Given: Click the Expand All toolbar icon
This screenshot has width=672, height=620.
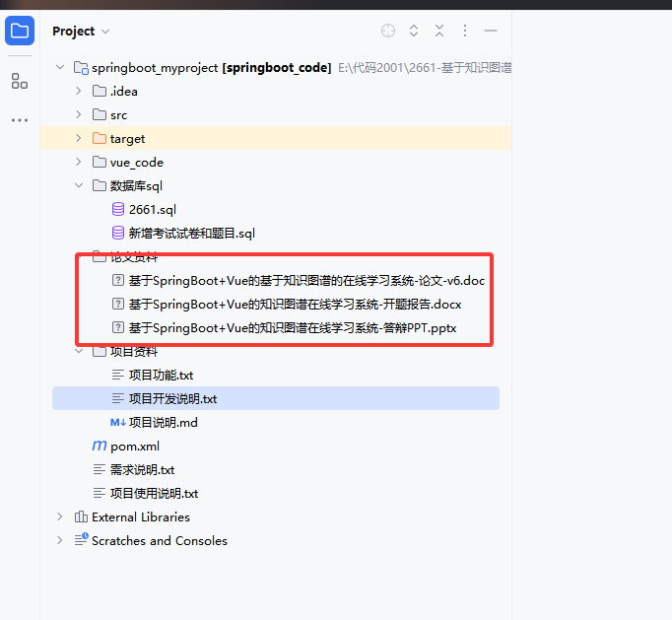Looking at the screenshot, I should tap(414, 31).
